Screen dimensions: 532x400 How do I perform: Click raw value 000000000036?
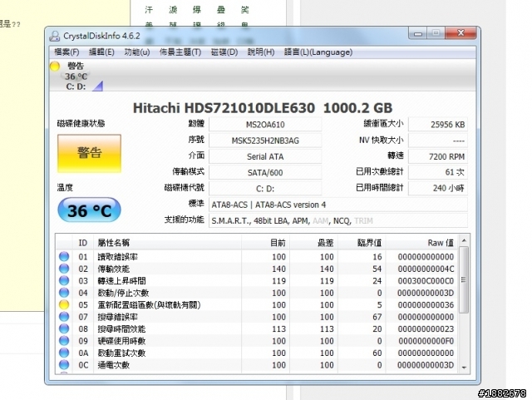(426, 305)
